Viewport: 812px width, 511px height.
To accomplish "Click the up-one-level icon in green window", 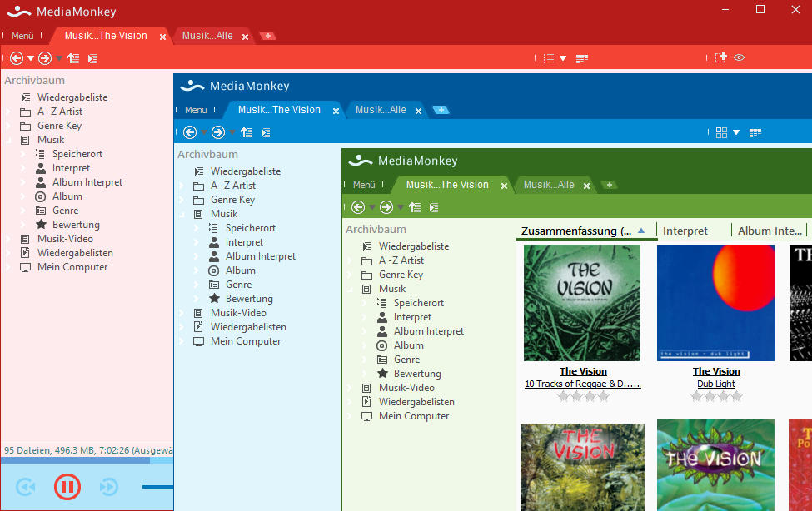I will 415,207.
